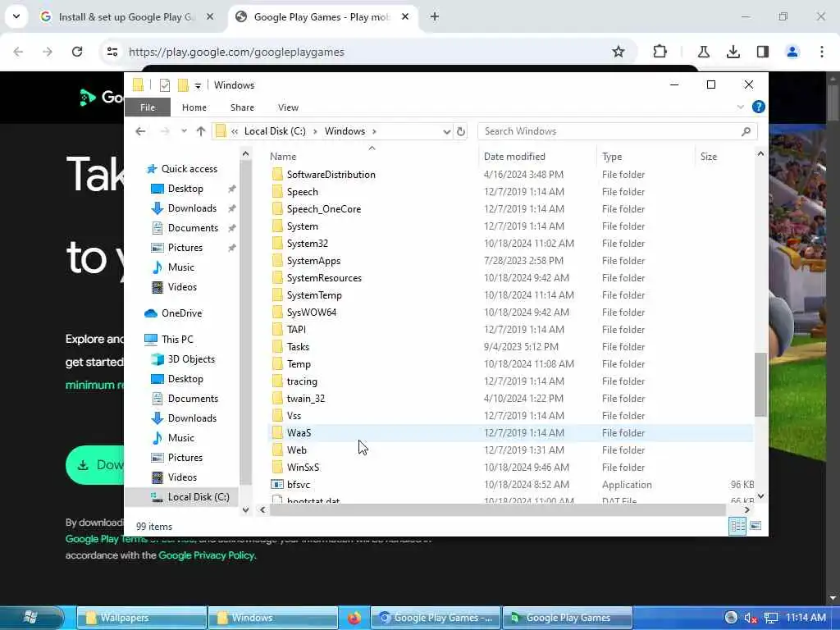Click the Search Windows field
Viewport: 840px width, 630px height.
coord(617,131)
